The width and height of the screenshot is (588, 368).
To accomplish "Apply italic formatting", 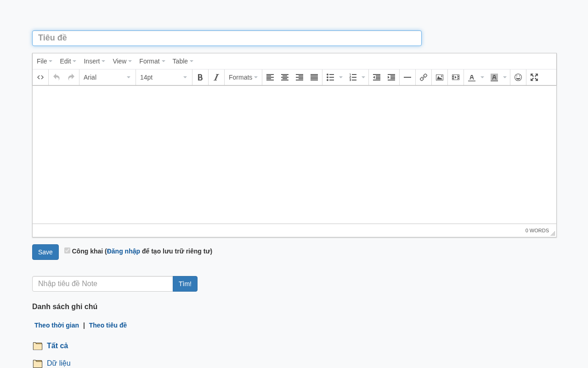I will tap(216, 77).
